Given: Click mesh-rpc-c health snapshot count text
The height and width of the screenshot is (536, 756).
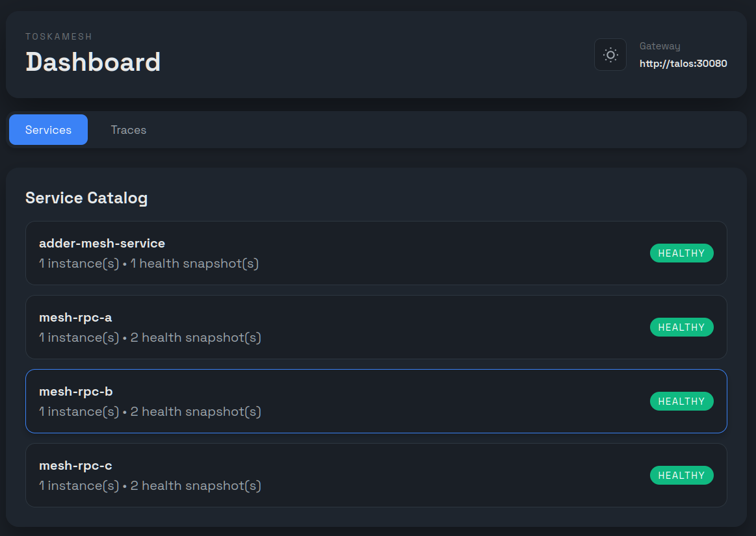Looking at the screenshot, I should pyautogui.click(x=195, y=486).
